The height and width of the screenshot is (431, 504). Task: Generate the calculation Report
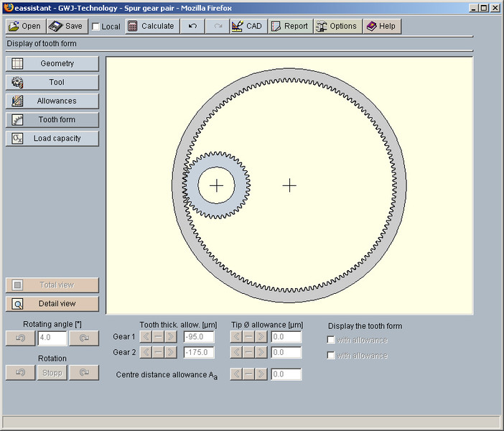(x=289, y=26)
